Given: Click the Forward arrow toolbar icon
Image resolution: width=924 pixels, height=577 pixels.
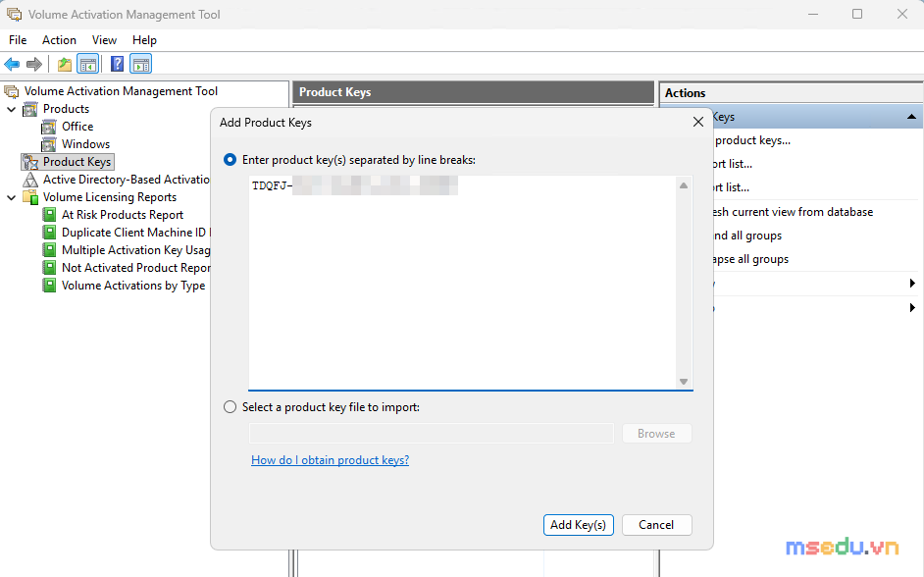Looking at the screenshot, I should 34,64.
